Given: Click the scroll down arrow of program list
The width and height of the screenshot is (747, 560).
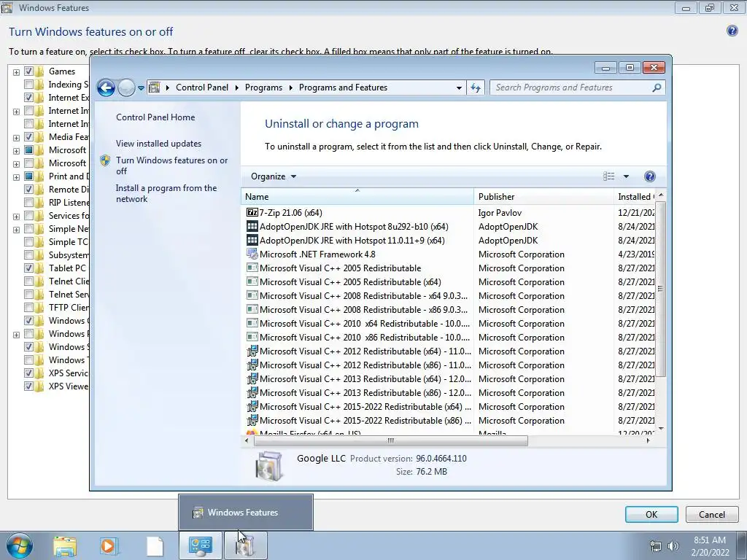Looking at the screenshot, I should [x=660, y=429].
